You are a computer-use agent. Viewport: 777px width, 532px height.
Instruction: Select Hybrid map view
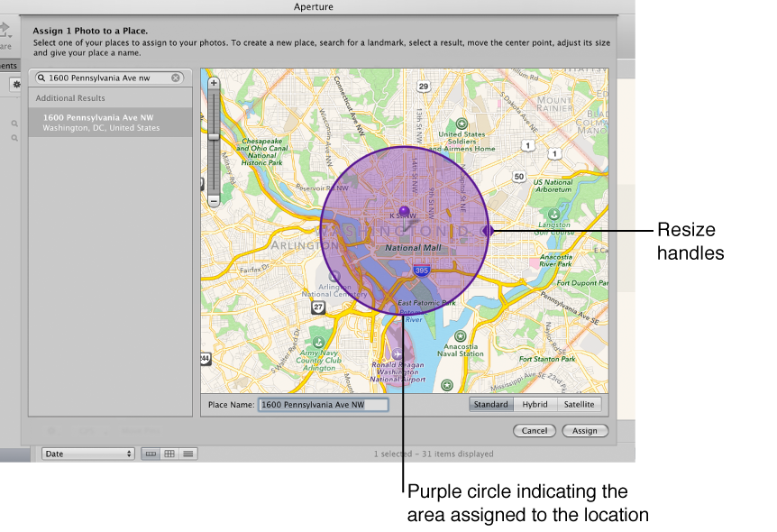(535, 405)
